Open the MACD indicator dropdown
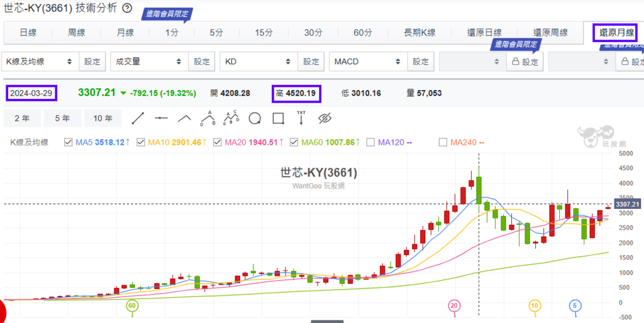This screenshot has height=323, width=644. point(367,62)
